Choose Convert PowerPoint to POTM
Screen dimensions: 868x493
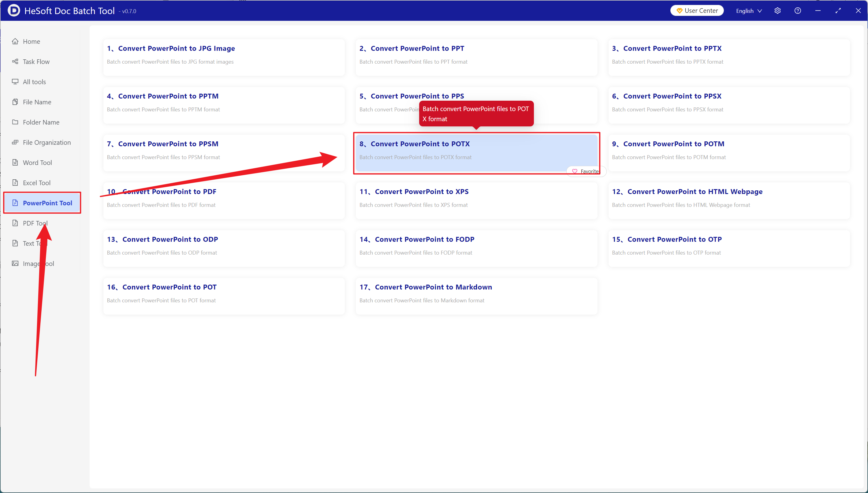(729, 153)
